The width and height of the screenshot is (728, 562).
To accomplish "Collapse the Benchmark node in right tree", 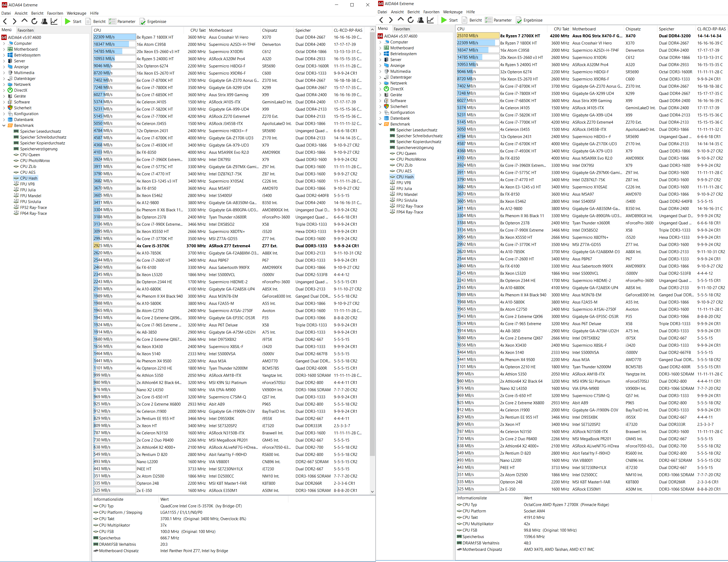I will [380, 124].
